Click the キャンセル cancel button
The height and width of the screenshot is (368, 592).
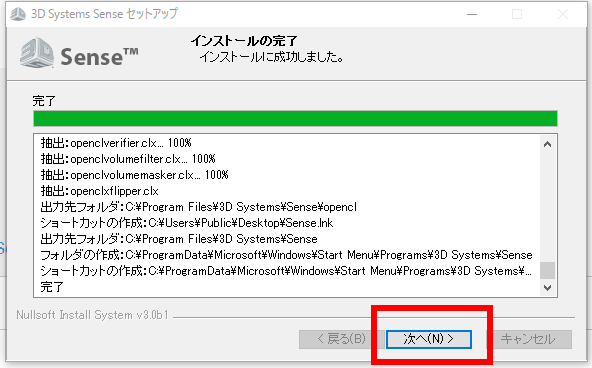click(528, 339)
